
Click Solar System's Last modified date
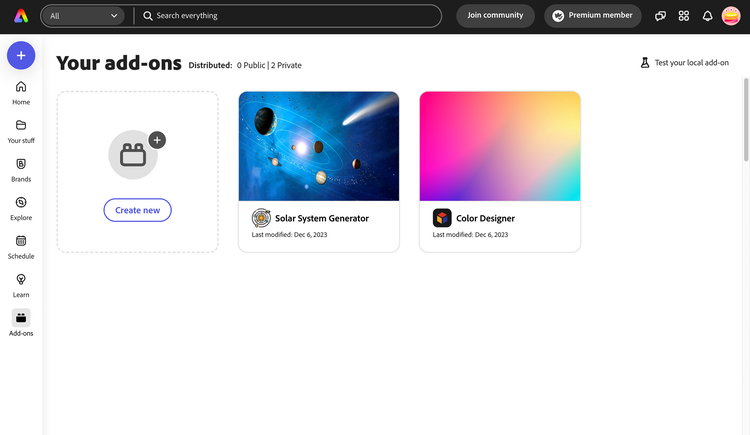point(289,234)
